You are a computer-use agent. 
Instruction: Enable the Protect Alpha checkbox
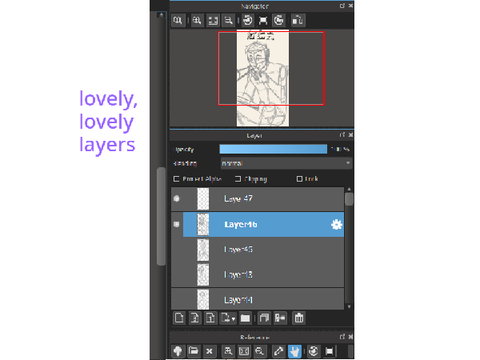(x=176, y=179)
